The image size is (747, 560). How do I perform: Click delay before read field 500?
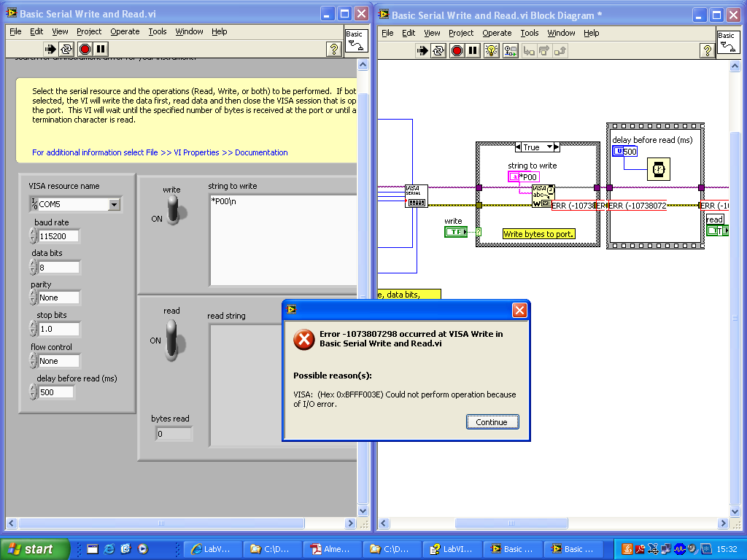55,392
